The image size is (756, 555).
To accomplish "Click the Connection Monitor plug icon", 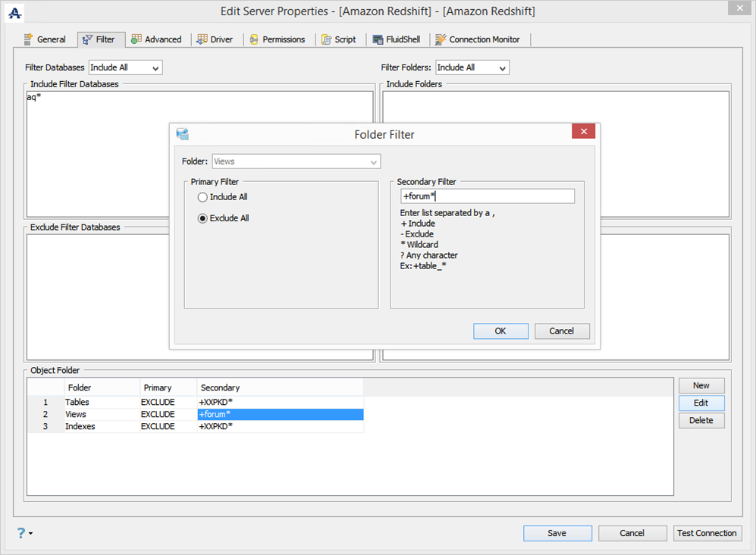I will pos(441,39).
